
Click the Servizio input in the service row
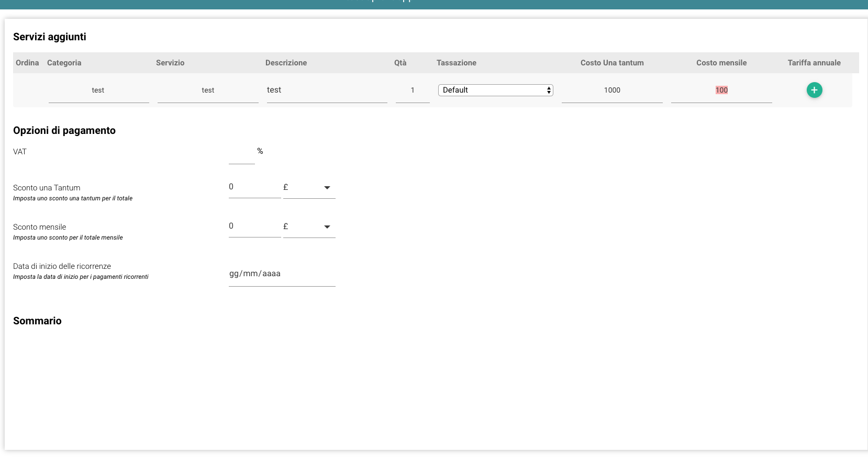pyautogui.click(x=208, y=90)
